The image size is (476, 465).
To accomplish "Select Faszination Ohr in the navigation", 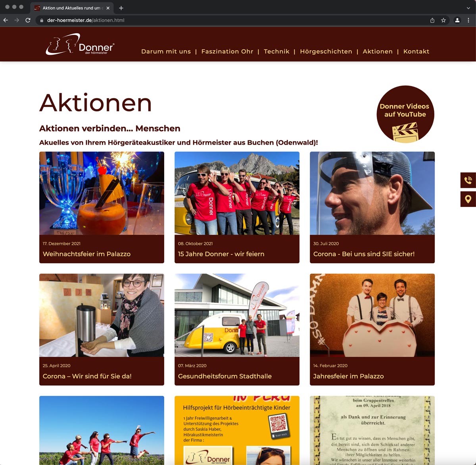I will (x=227, y=52).
